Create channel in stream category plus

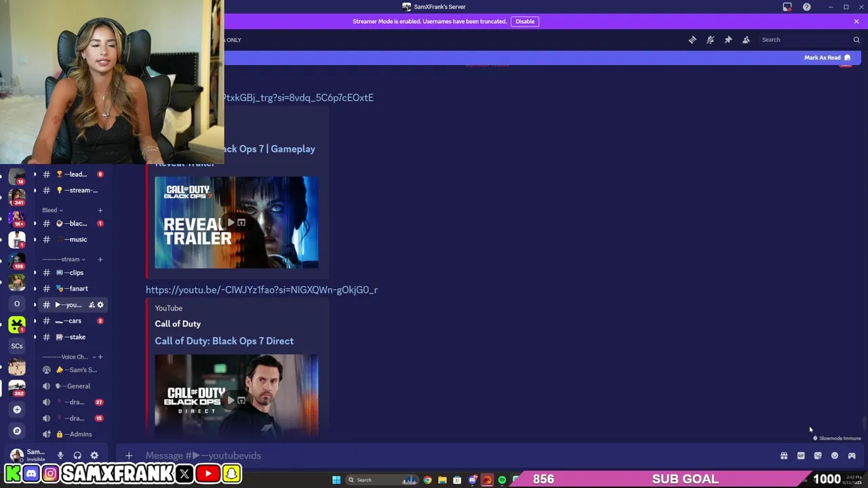[100, 259]
